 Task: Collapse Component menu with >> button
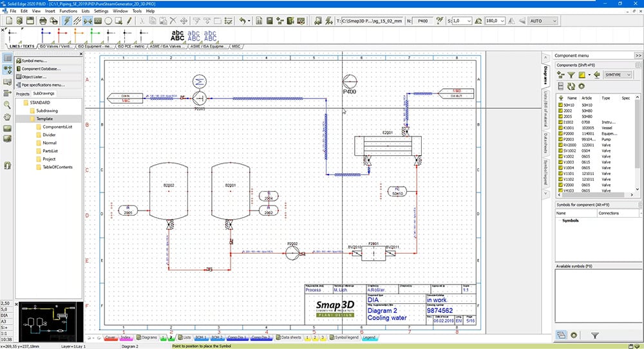point(638,55)
